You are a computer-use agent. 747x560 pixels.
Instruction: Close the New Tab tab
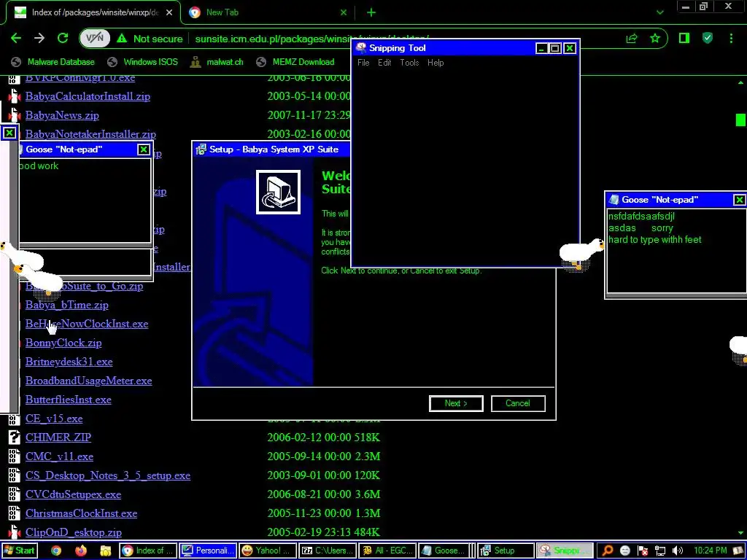344,13
